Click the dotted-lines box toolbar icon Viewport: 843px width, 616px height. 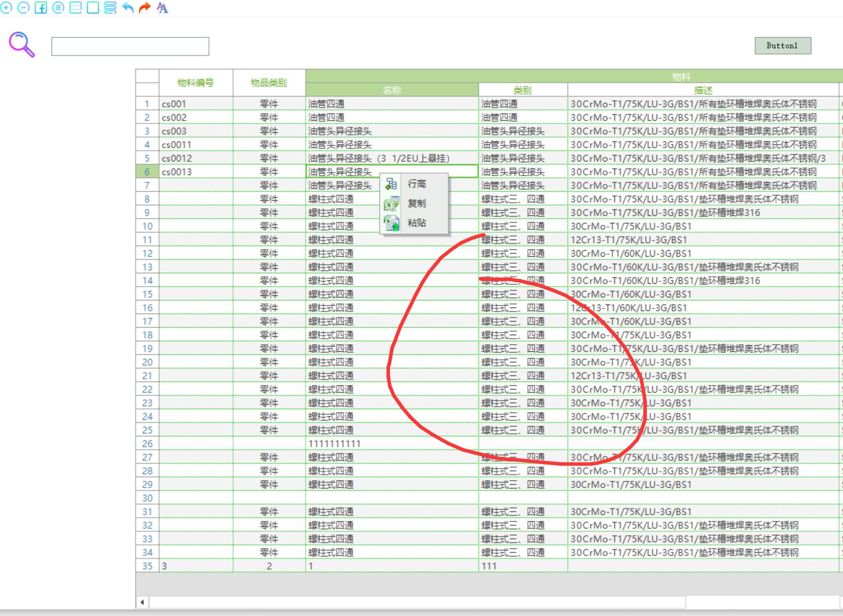tap(76, 8)
